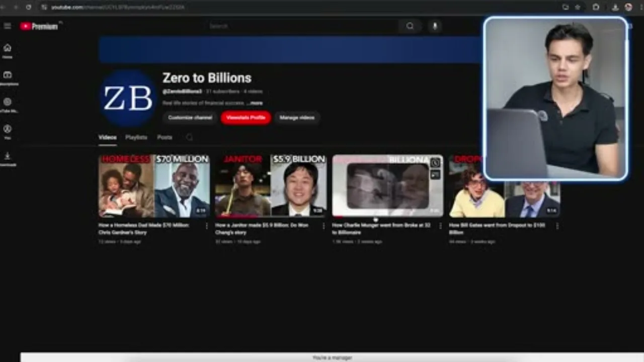
Task: Click the ZB channel avatar
Action: click(x=128, y=98)
